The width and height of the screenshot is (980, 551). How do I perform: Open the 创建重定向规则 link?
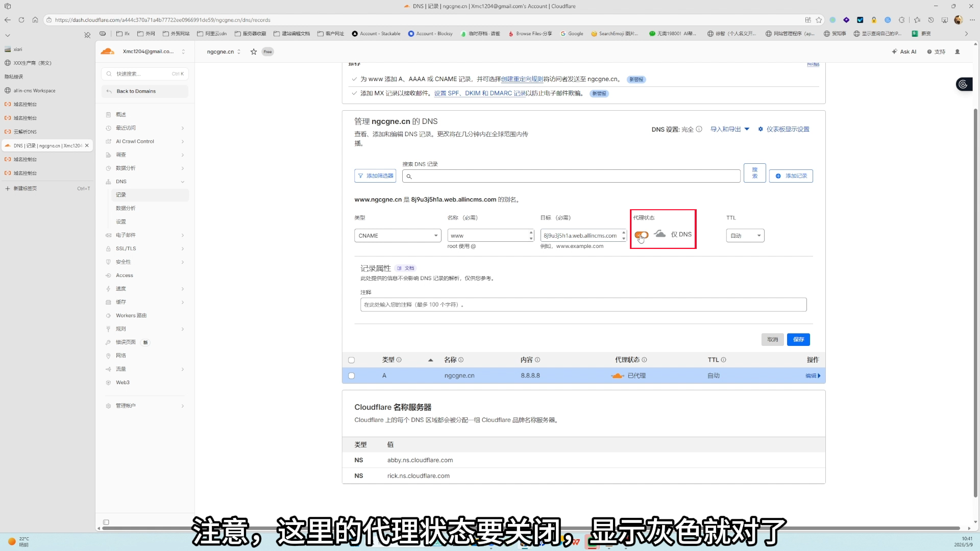(x=522, y=79)
